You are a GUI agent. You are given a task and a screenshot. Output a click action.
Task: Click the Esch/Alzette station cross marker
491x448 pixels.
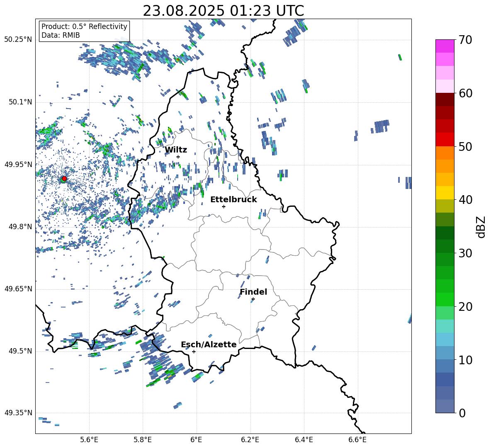coord(194,351)
